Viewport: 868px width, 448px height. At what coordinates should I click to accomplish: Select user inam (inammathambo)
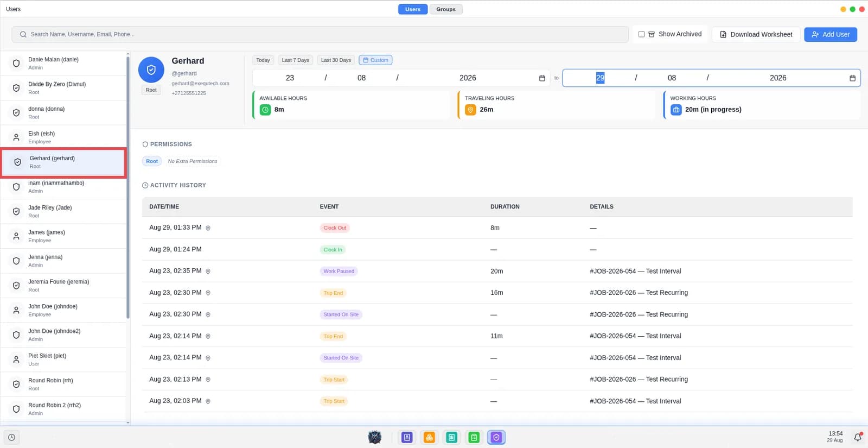coord(63,187)
